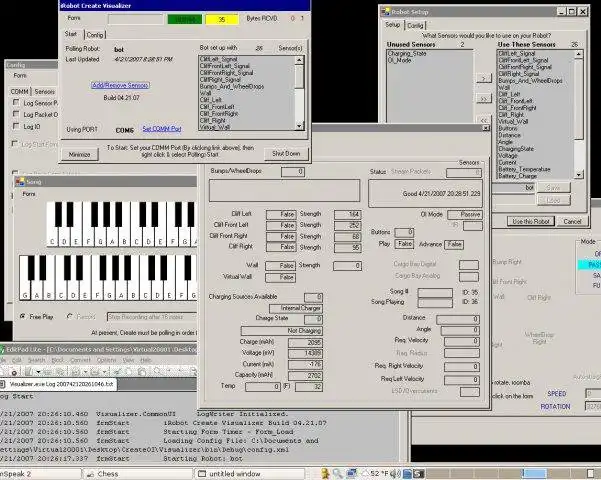This screenshot has width=601, height=480.
Task: Open the magnifier icon in system tray
Action: click(x=338, y=473)
